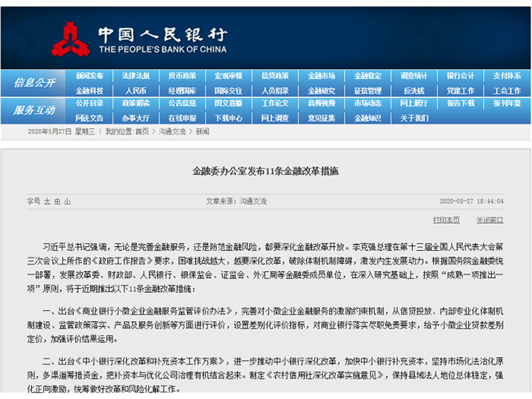The image size is (532, 399).
Task: Select 服务互动 category header
Action: coord(34,110)
